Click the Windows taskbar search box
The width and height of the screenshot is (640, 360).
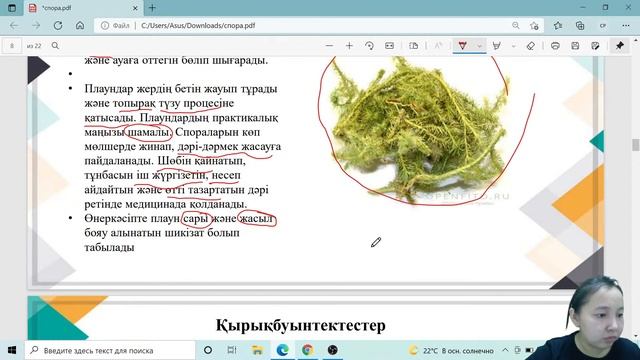pos(110,350)
